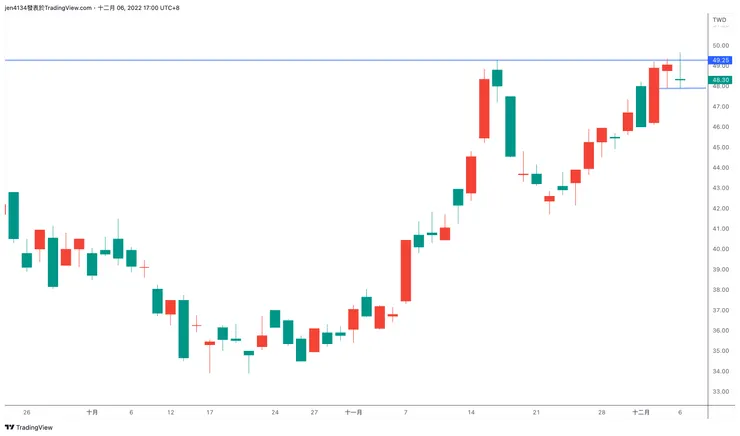This screenshot has width=740, height=436.
Task: Select the tall red candle after November 14
Action: pos(484,108)
